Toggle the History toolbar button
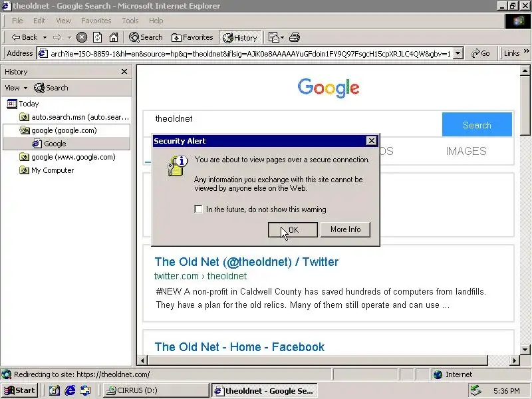532x399 pixels. [240, 38]
